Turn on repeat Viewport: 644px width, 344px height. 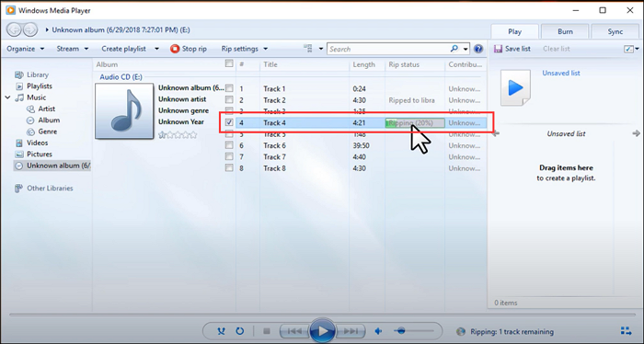[x=240, y=331]
